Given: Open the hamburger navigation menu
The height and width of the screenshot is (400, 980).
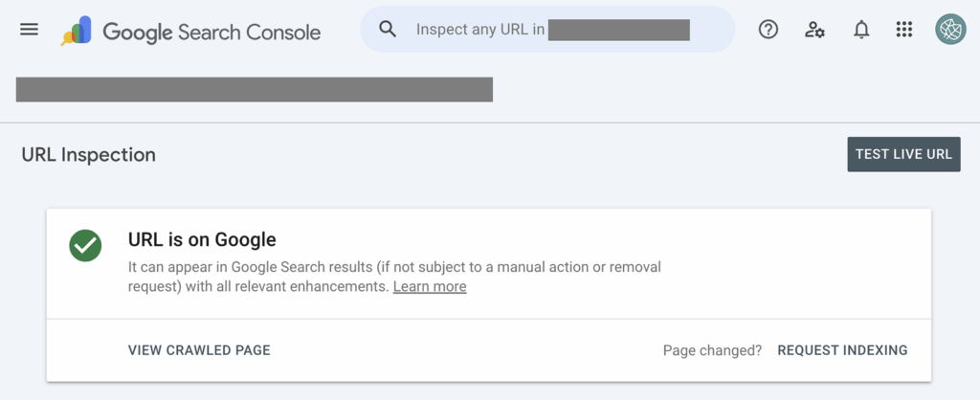Looking at the screenshot, I should point(30,30).
